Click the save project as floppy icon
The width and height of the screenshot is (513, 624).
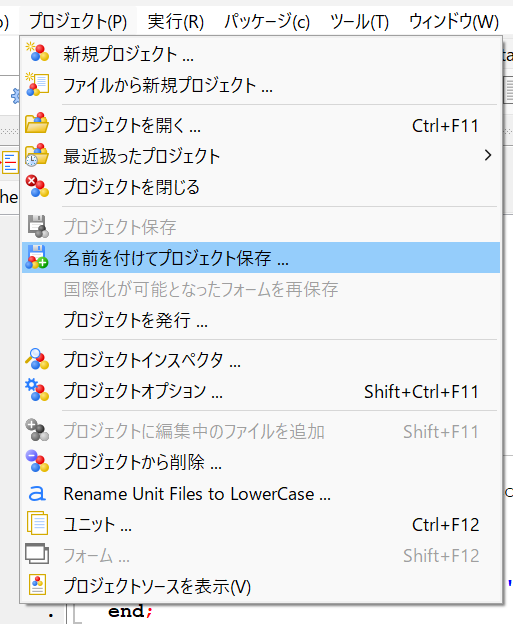[37, 257]
